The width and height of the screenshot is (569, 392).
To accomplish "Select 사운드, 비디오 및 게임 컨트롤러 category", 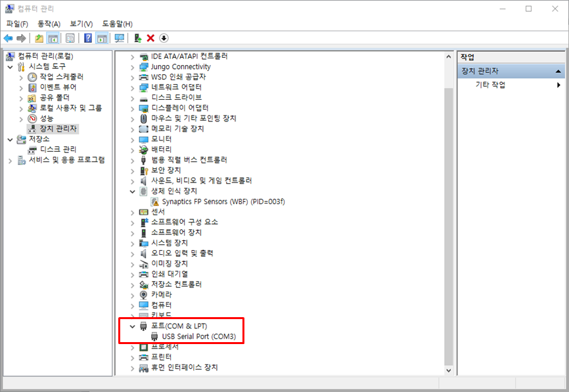I will pyautogui.click(x=202, y=181).
